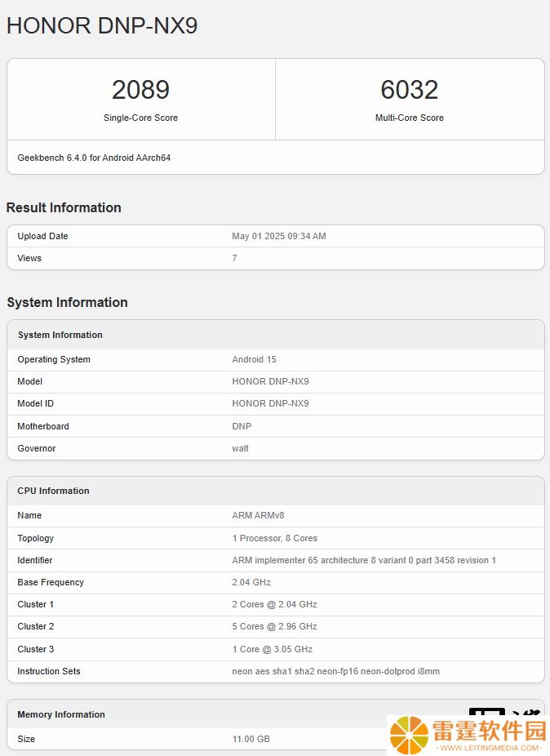Select HONOR DNP-NX9 value in Model row
The image size is (550, 756).
270,381
